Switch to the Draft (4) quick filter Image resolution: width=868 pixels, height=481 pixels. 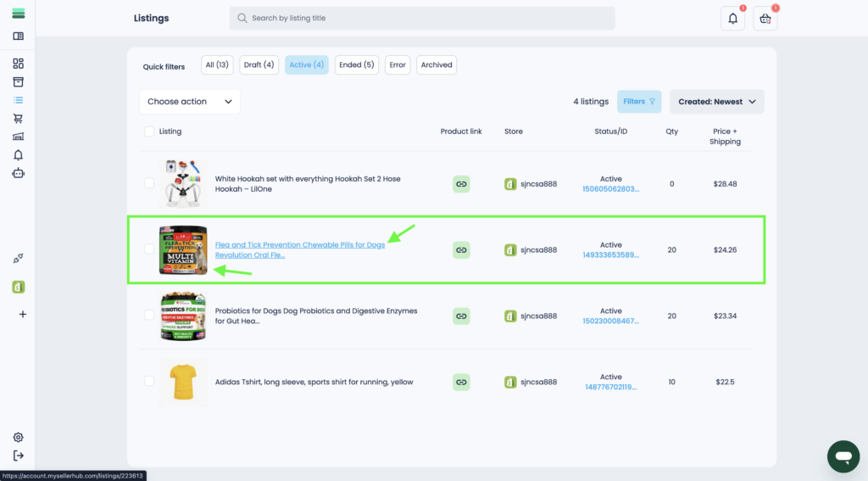click(x=259, y=65)
